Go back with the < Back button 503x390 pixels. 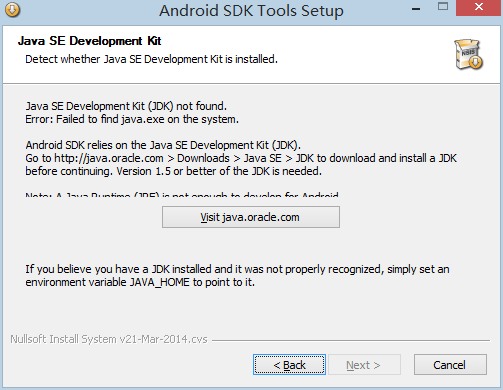[289, 365]
